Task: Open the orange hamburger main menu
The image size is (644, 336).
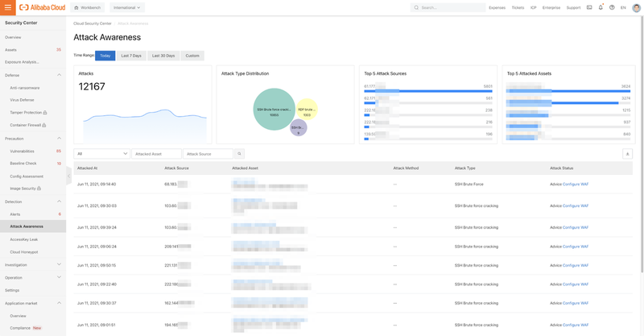Action: tap(8, 7)
